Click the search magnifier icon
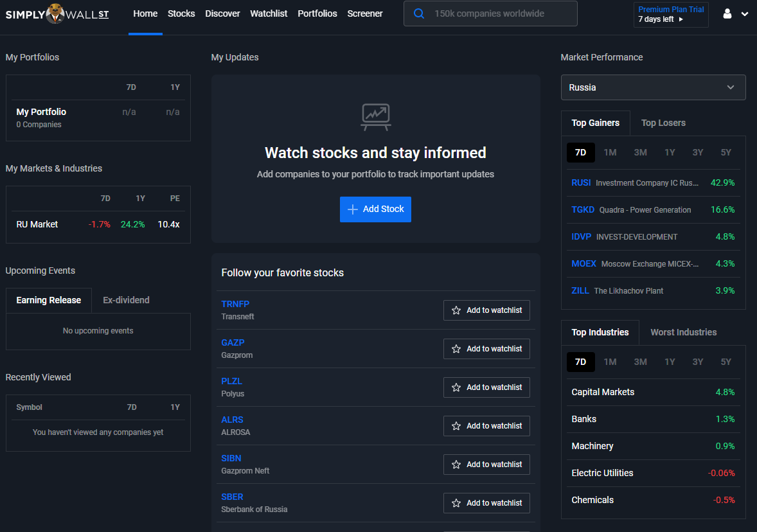This screenshot has width=757, height=532. 419,13
